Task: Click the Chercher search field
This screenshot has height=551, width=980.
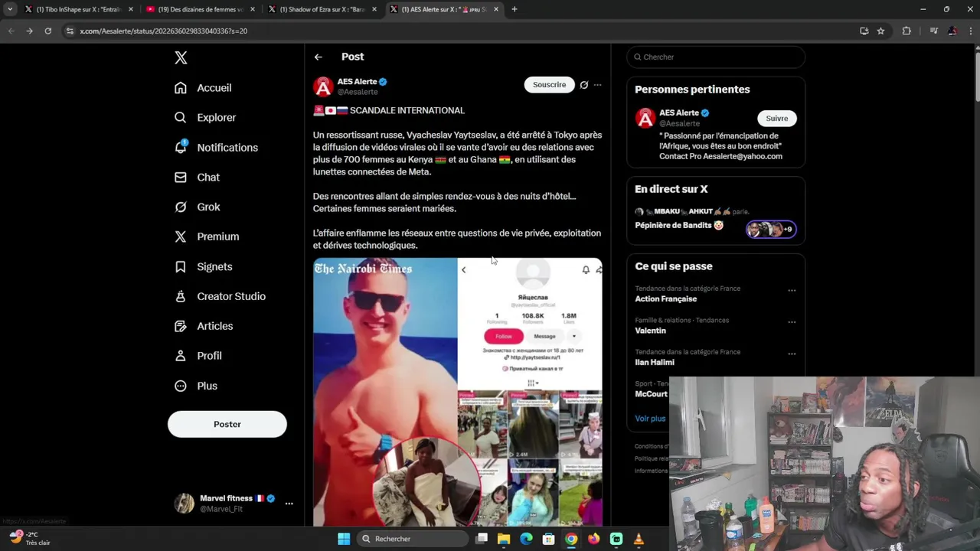Action: point(716,57)
